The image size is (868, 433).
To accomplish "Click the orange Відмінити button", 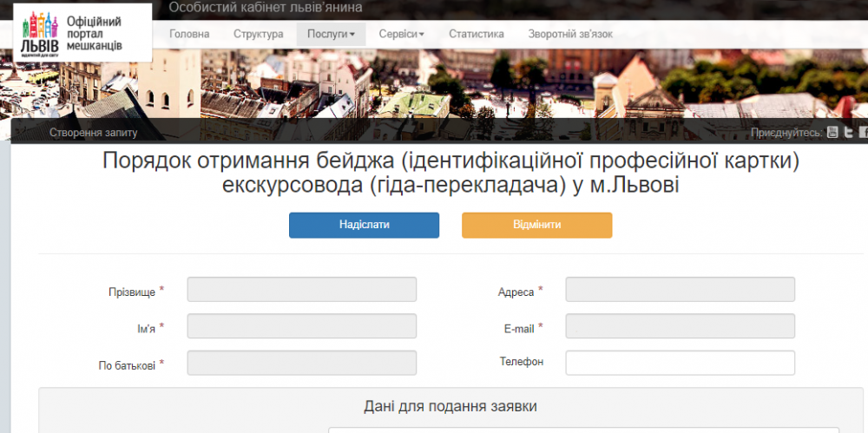I will (537, 226).
